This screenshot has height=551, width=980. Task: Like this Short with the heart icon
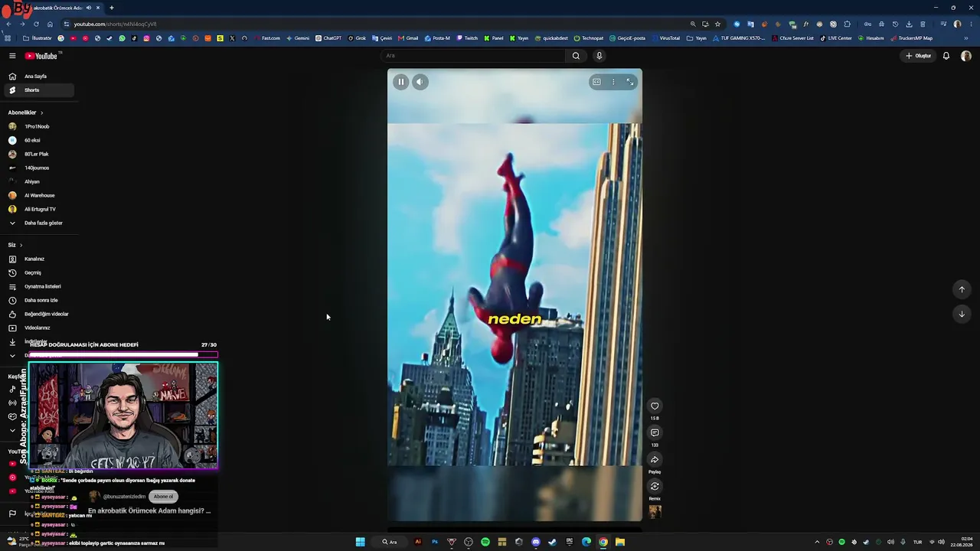click(655, 406)
